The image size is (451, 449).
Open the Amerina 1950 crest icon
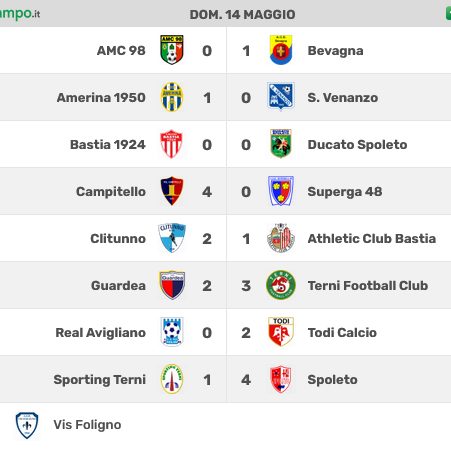tap(172, 97)
